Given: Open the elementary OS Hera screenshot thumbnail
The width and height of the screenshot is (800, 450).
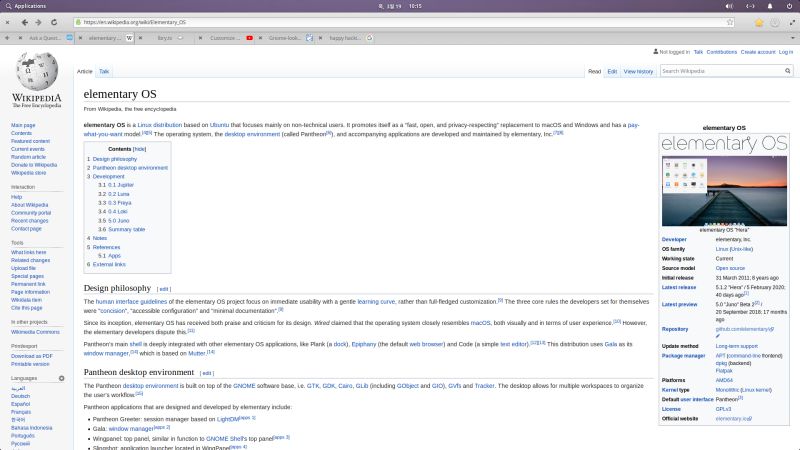Looking at the screenshot, I should 724,191.
